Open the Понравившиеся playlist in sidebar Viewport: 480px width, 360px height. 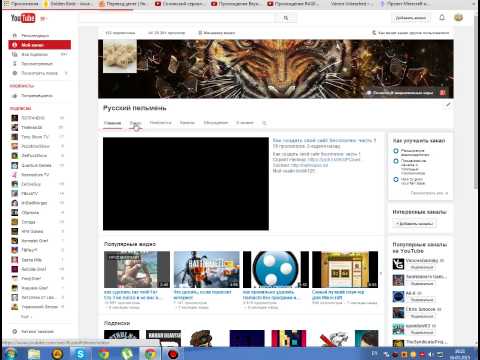pyautogui.click(x=40, y=96)
